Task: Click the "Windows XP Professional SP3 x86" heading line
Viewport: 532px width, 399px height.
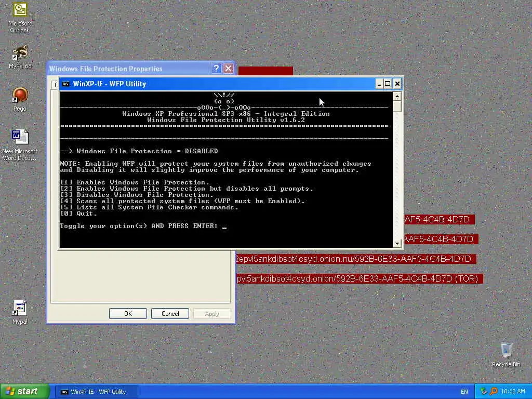Action: pos(226,114)
